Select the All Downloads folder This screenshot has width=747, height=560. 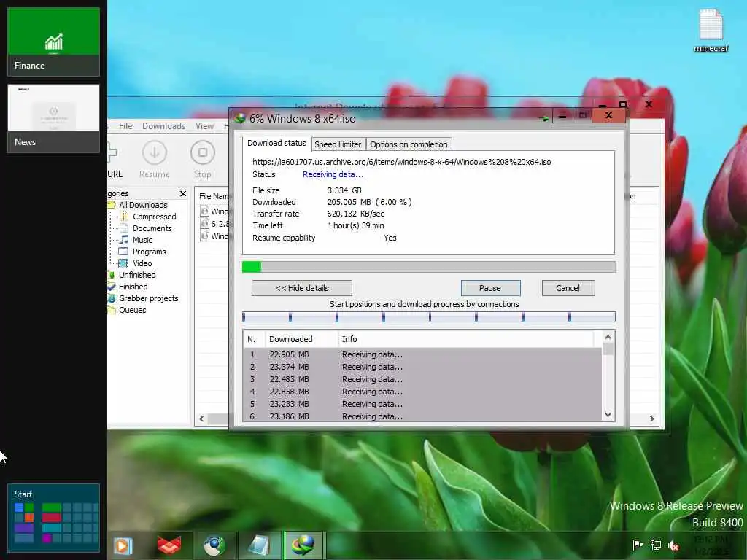click(143, 205)
